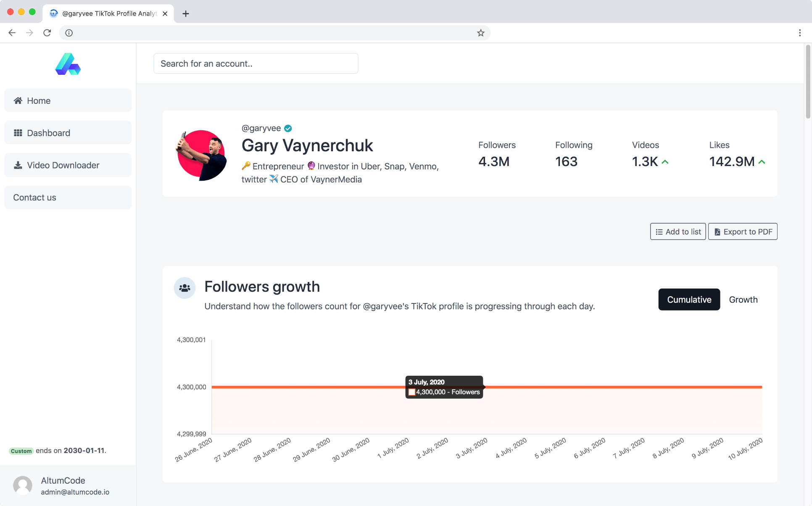
Task: Switch chart to Growth view
Action: click(x=743, y=300)
